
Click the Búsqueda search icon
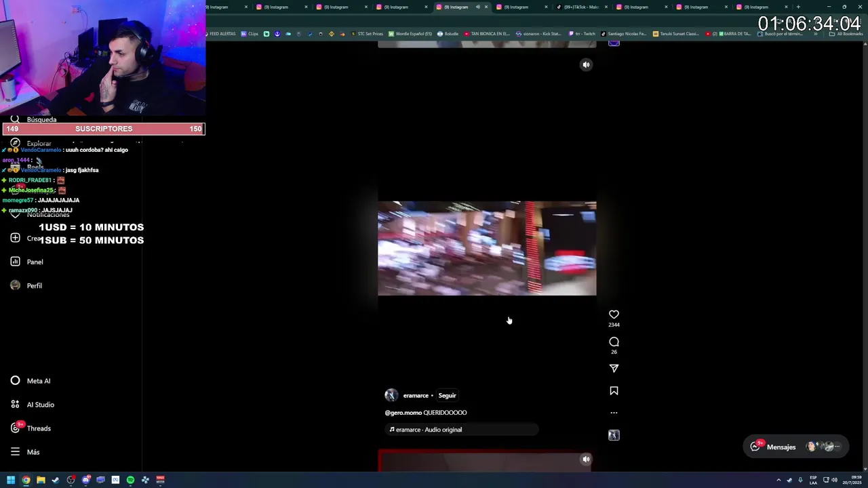point(15,119)
